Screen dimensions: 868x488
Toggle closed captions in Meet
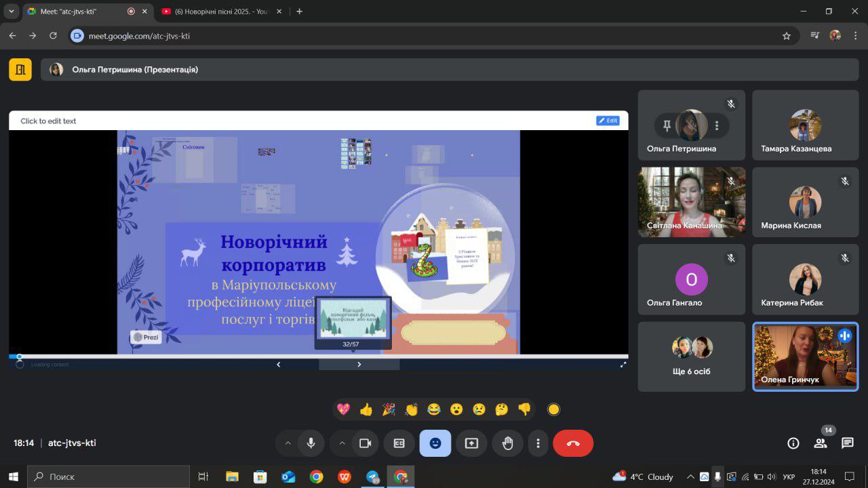coord(399,443)
